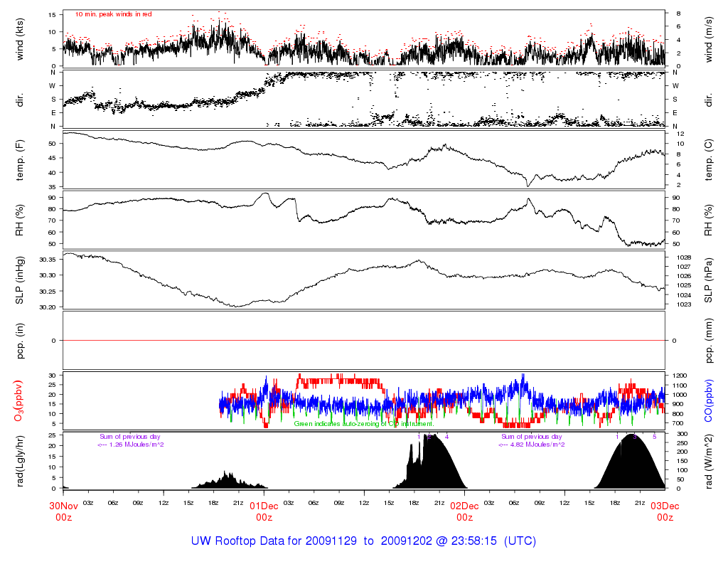This screenshot has width=728, height=569.
Task: Select the 'UW Rooftop Data' chart title
Action: pos(363,541)
